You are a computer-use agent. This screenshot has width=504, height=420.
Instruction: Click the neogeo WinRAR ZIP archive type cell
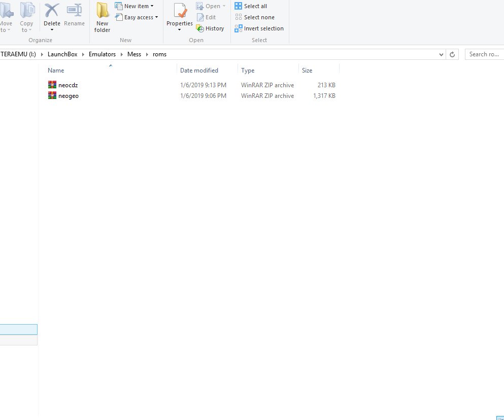pos(267,96)
